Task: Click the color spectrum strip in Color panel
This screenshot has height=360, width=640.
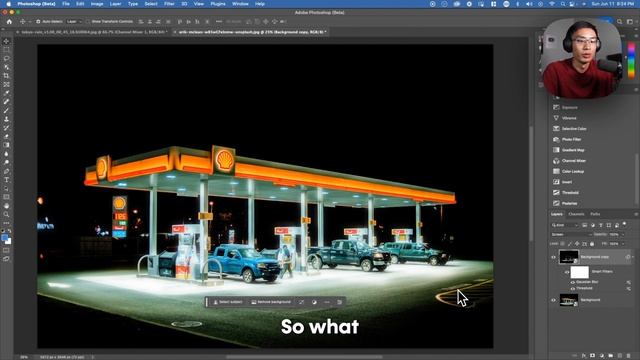Action: click(631, 60)
